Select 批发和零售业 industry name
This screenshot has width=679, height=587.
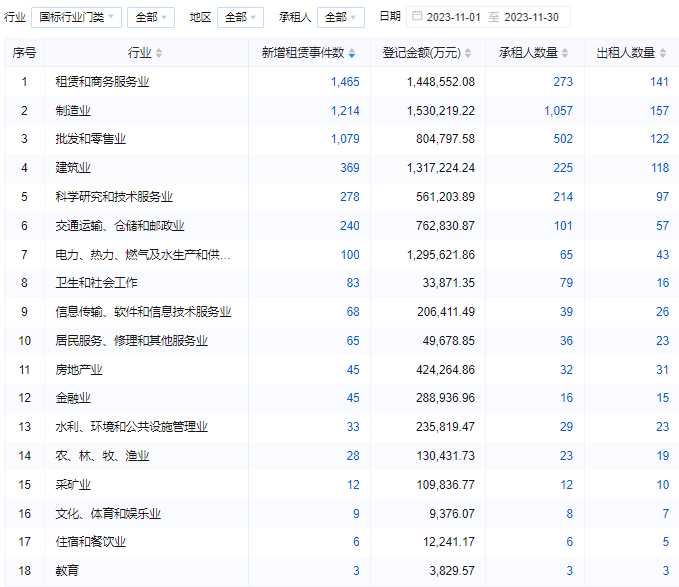[x=91, y=139]
